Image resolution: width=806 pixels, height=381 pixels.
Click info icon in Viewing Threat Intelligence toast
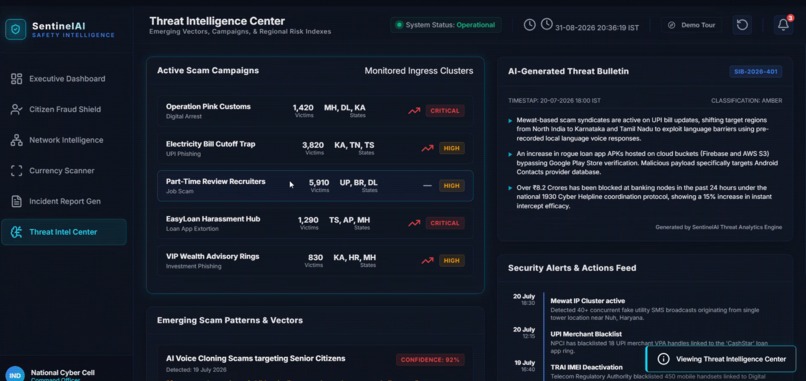pyautogui.click(x=664, y=359)
